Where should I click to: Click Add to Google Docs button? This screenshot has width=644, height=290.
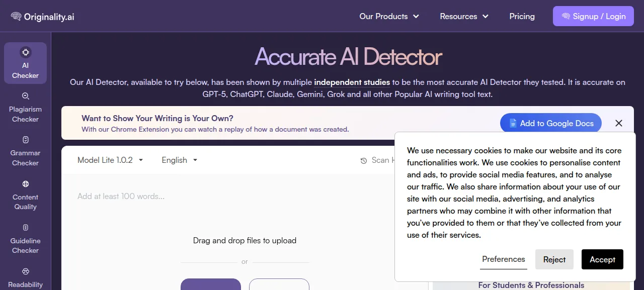pyautogui.click(x=551, y=123)
